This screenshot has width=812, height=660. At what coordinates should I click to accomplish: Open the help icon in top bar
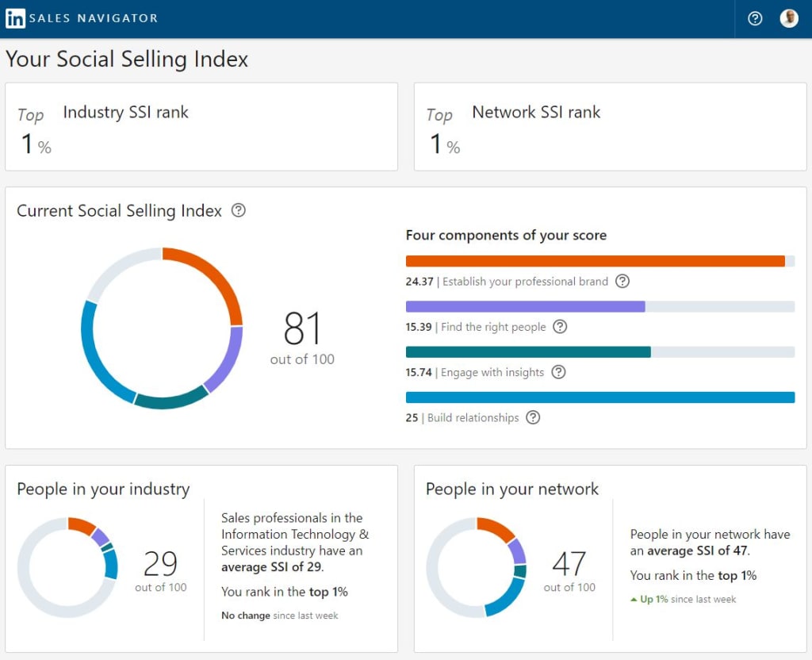click(755, 19)
